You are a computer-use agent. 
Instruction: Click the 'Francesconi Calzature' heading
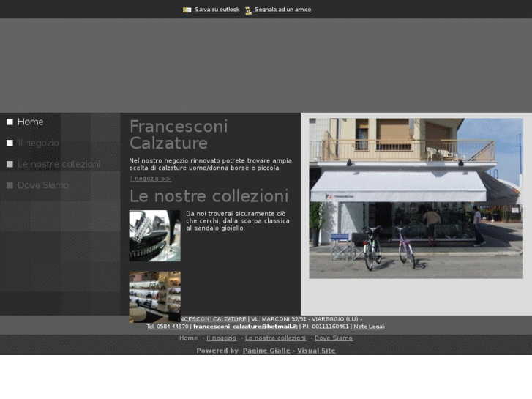click(179, 135)
